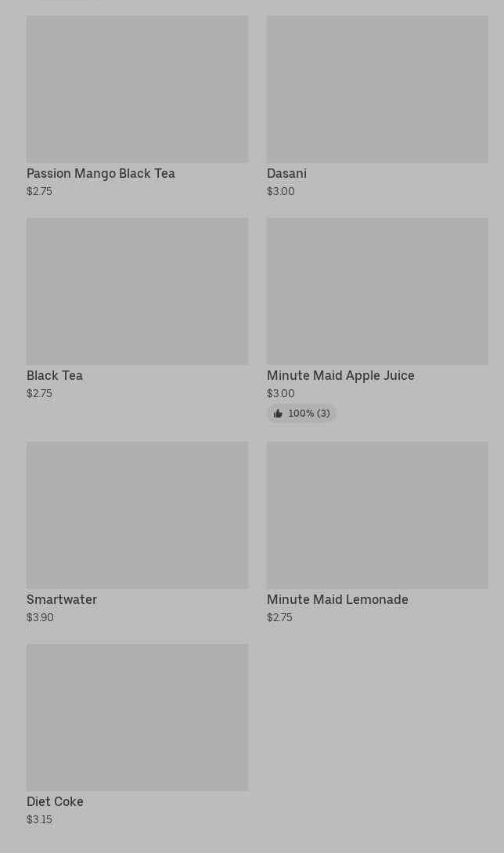Open the Minute Maid Apple Juice title
Viewport: 504px width, 853px height.
pos(340,375)
